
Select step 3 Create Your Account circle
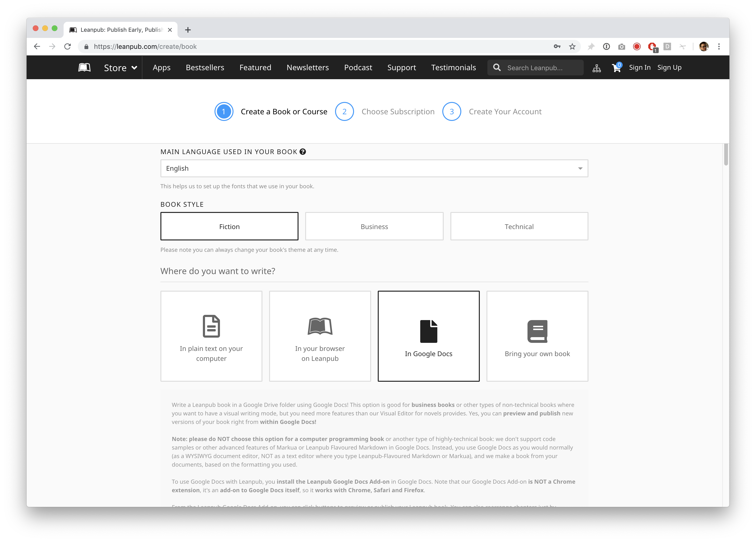pyautogui.click(x=452, y=112)
